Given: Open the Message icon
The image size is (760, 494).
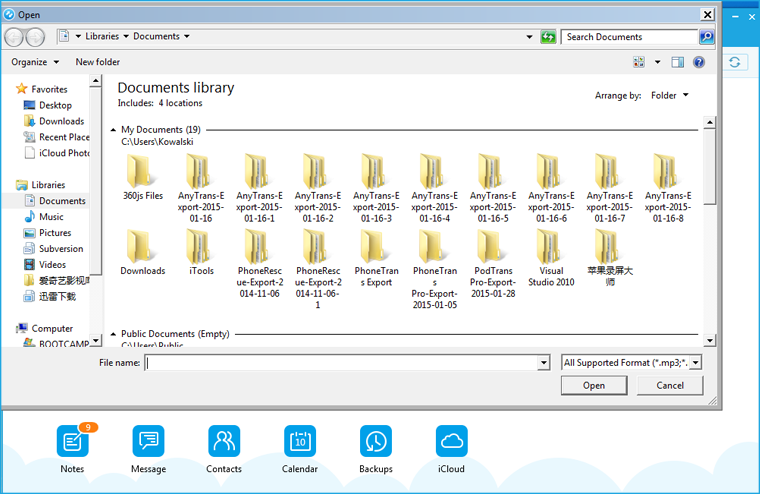Looking at the screenshot, I should [x=148, y=441].
